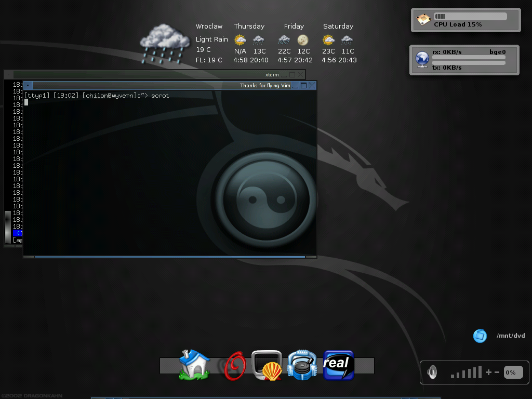Open window menu on Vim terminal titlebar

(x=28, y=86)
